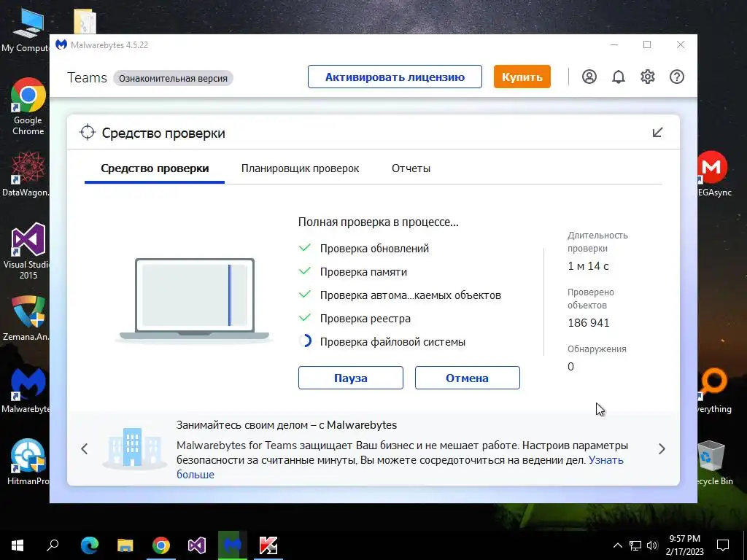The height and width of the screenshot is (560, 747).
Task: Show next promo slide arrow
Action: pos(662,448)
